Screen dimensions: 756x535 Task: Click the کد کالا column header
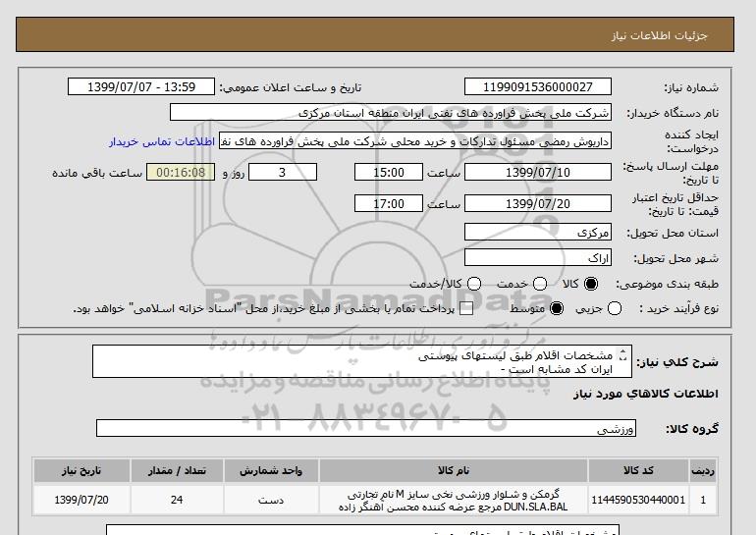pyautogui.click(x=638, y=470)
